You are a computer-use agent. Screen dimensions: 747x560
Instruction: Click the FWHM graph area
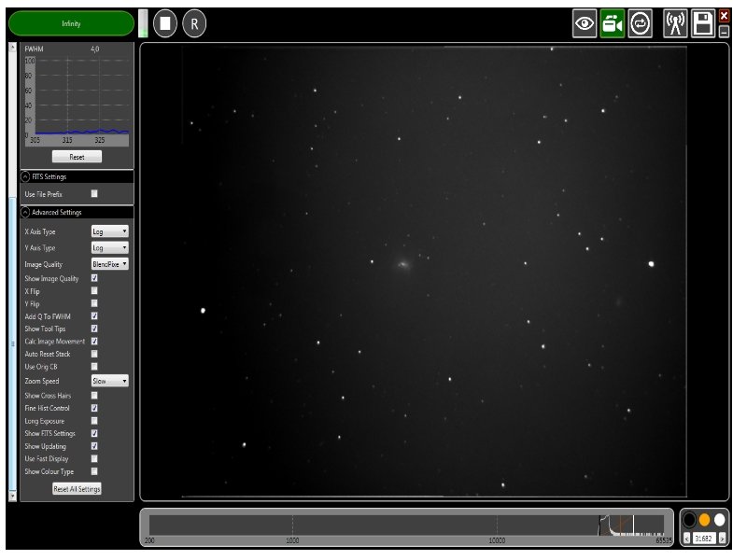click(77, 101)
